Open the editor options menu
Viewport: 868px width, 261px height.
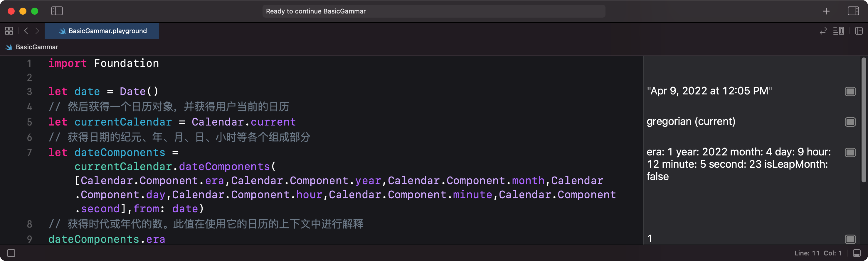[x=838, y=31]
